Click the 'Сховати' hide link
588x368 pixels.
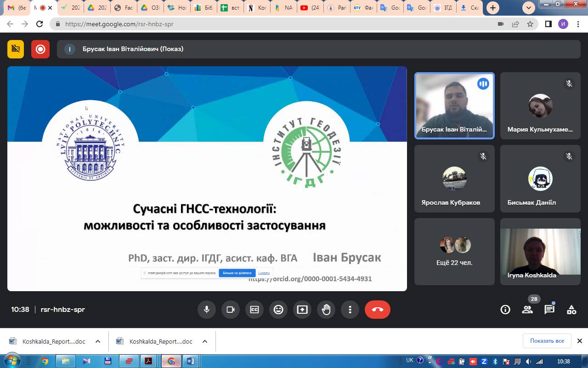[x=264, y=273]
